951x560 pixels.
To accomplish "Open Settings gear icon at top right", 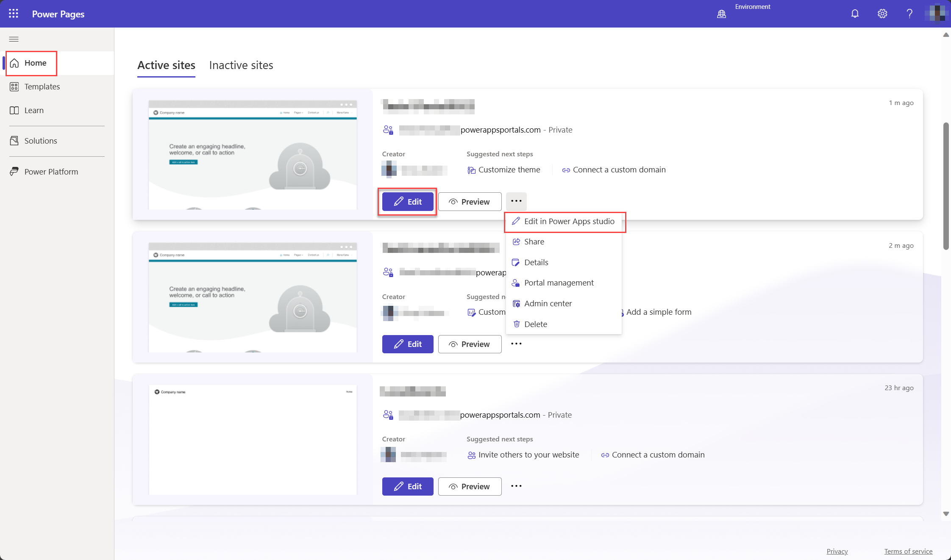I will point(881,13).
